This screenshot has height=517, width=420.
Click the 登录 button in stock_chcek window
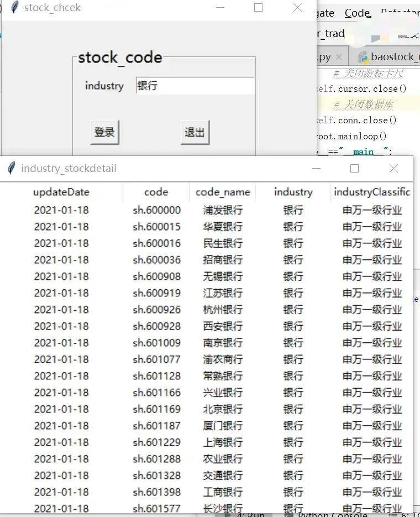coord(105,132)
